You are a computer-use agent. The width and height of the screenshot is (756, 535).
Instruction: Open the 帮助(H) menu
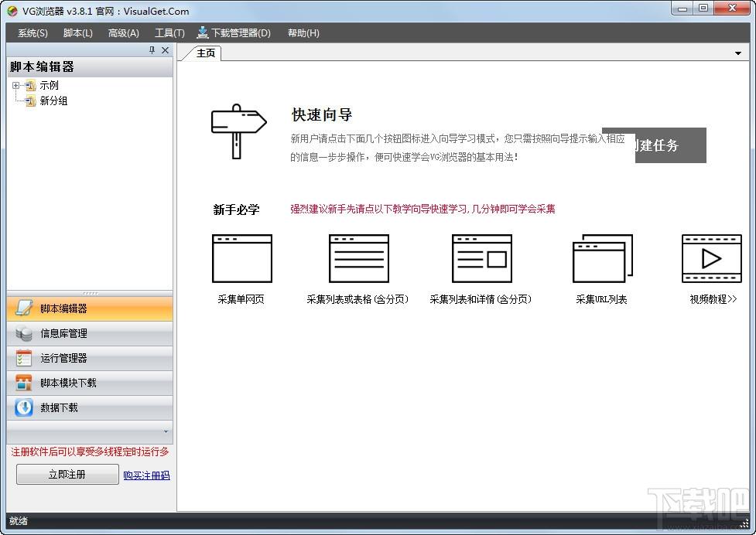tap(303, 33)
